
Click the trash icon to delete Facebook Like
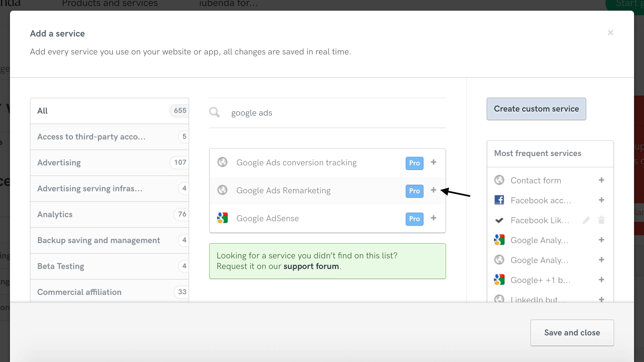pos(602,220)
